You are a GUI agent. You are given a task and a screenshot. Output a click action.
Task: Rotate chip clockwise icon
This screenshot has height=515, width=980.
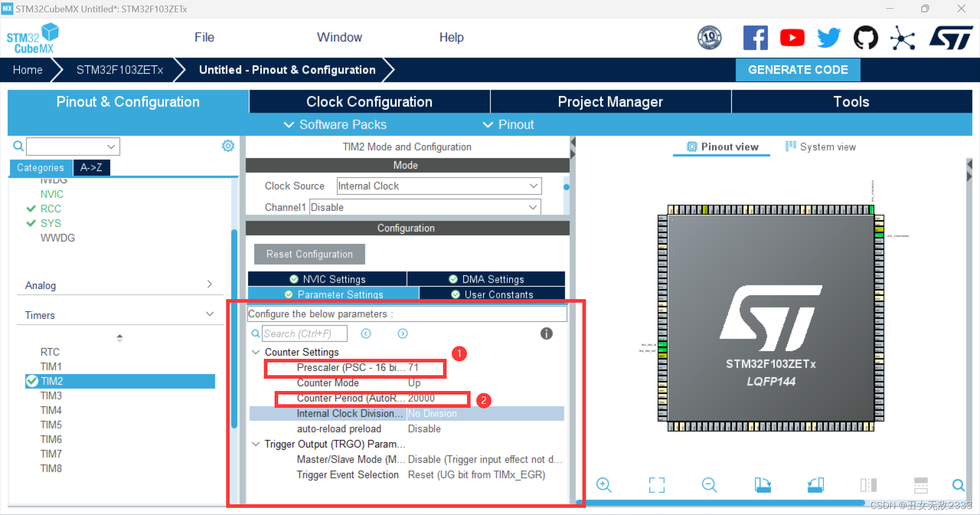tap(763, 485)
